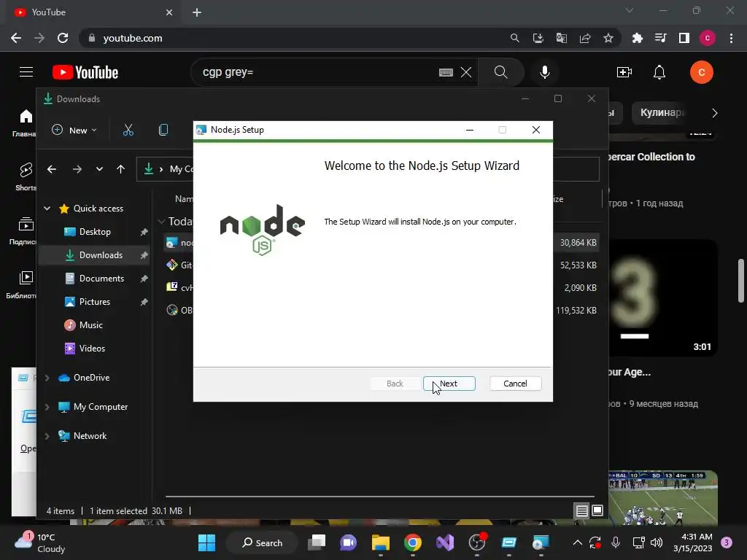Click Next in Node.js Setup wizard

tap(449, 384)
